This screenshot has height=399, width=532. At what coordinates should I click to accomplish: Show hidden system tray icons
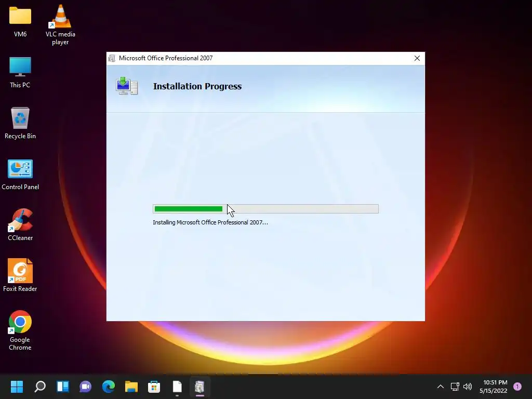point(441,387)
